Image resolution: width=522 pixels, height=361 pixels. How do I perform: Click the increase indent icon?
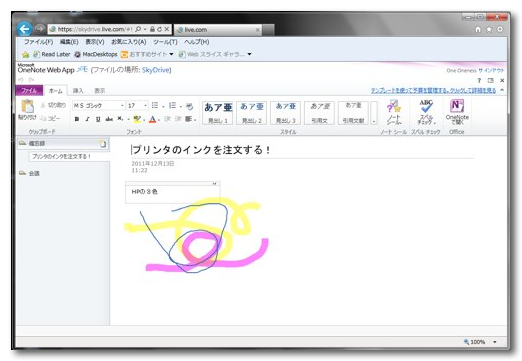pyautogui.click(x=178, y=119)
